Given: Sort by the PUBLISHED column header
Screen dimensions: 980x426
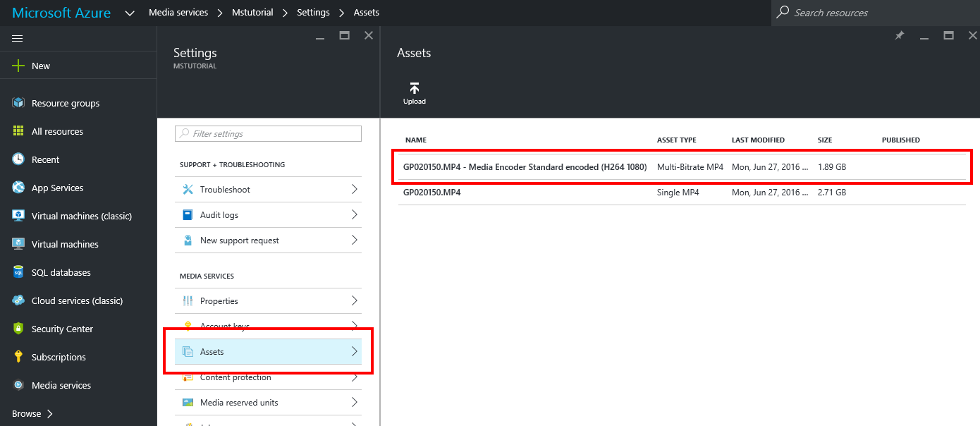Looking at the screenshot, I should 901,140.
